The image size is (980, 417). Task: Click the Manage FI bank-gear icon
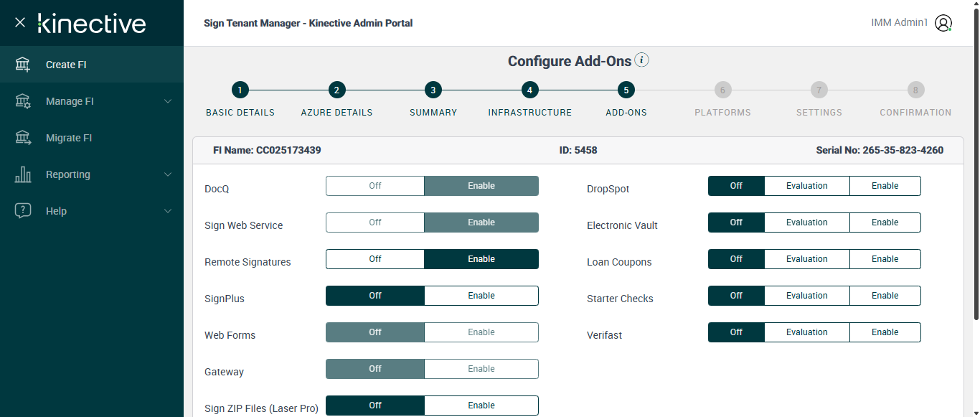tap(23, 101)
